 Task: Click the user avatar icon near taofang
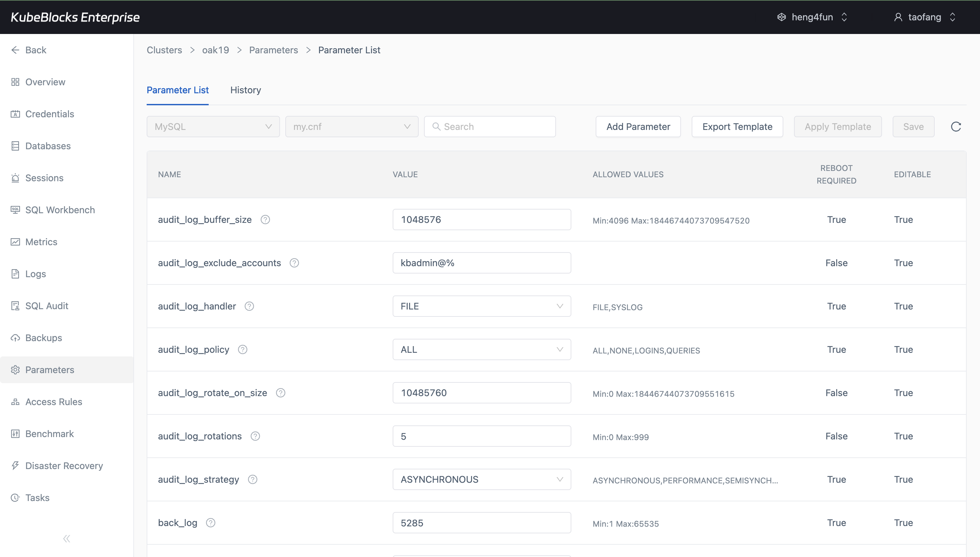point(898,17)
